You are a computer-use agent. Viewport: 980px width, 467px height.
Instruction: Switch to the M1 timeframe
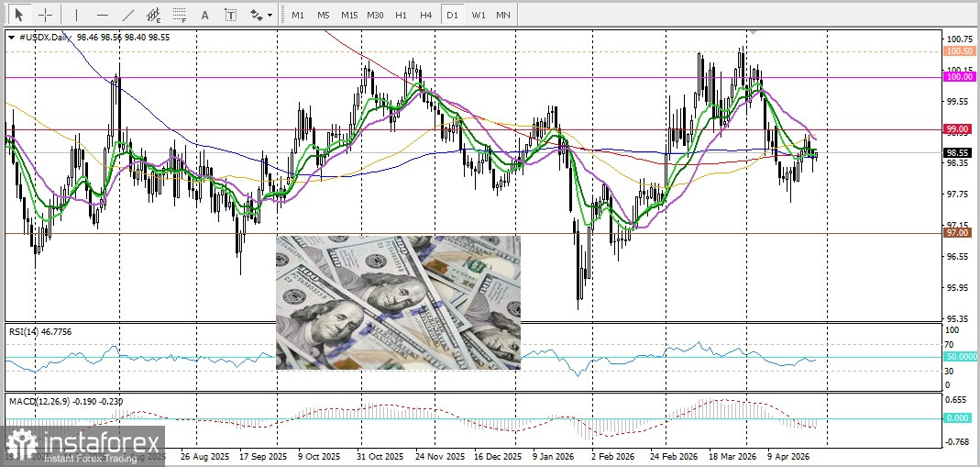pos(298,16)
